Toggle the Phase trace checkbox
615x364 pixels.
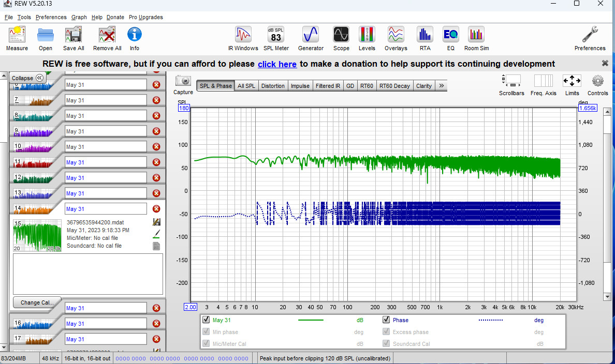click(x=386, y=320)
